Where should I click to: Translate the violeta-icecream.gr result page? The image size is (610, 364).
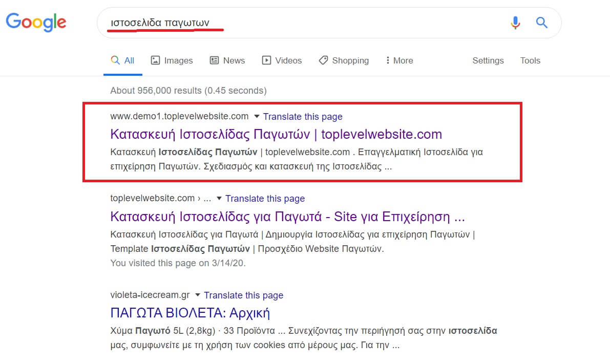point(243,295)
